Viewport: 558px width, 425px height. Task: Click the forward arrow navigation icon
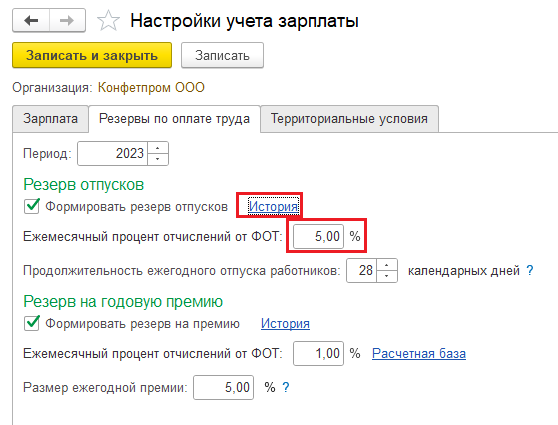(x=67, y=21)
